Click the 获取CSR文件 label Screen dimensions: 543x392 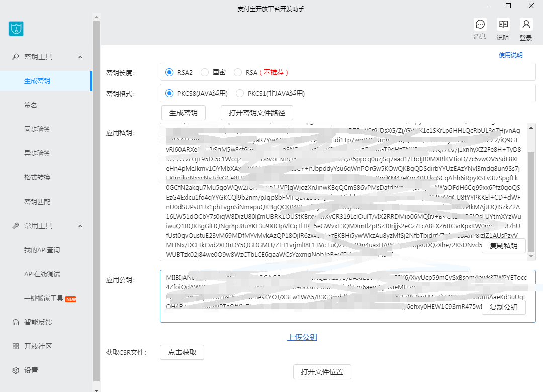pos(126,352)
